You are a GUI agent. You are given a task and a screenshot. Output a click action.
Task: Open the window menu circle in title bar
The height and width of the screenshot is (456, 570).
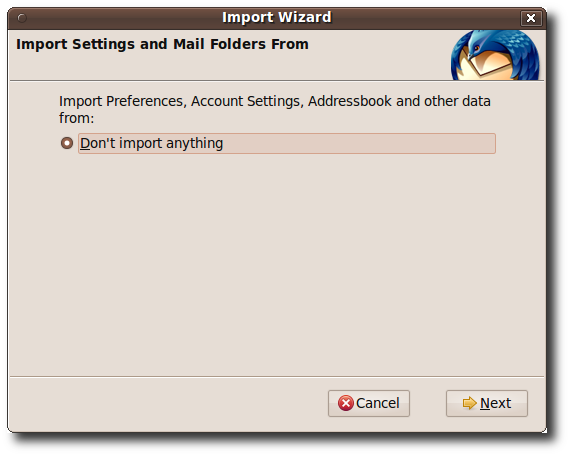tap(22, 18)
